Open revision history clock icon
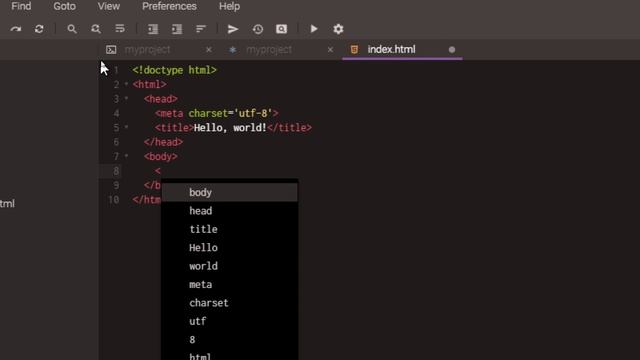 pos(258,29)
